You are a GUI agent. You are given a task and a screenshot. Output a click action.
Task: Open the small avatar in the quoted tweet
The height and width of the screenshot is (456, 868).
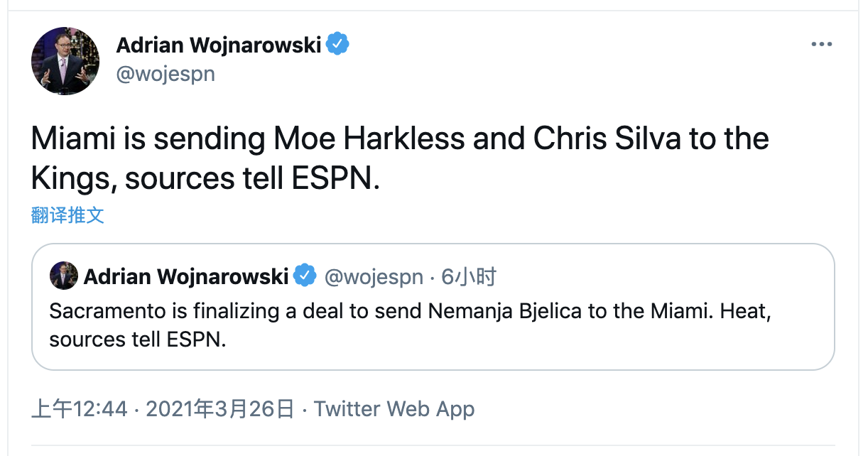click(x=63, y=276)
